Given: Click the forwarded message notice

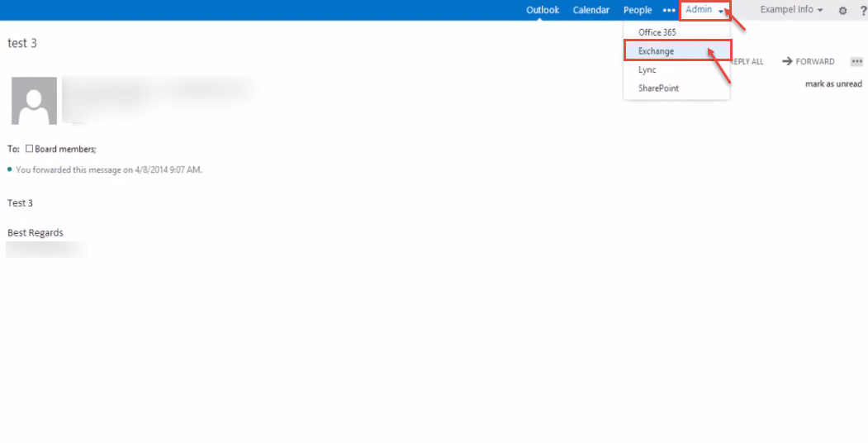Looking at the screenshot, I should 109,170.
